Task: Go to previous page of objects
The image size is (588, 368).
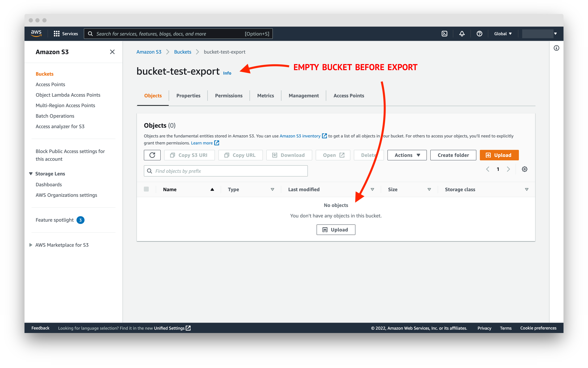Action: tap(487, 169)
